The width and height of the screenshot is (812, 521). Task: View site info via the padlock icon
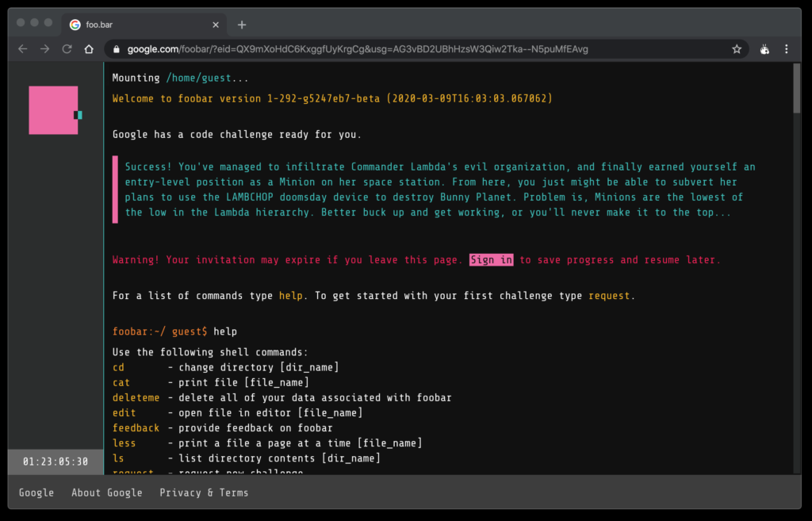[117, 49]
